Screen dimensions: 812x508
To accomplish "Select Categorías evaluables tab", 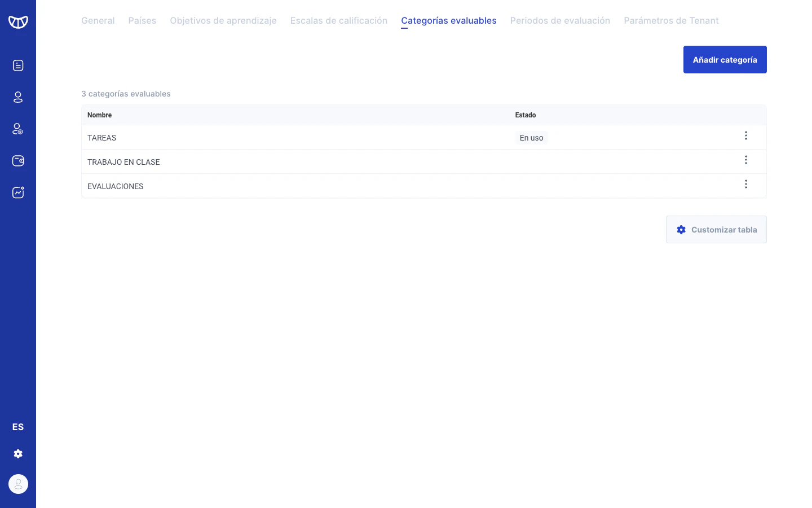I will point(449,20).
